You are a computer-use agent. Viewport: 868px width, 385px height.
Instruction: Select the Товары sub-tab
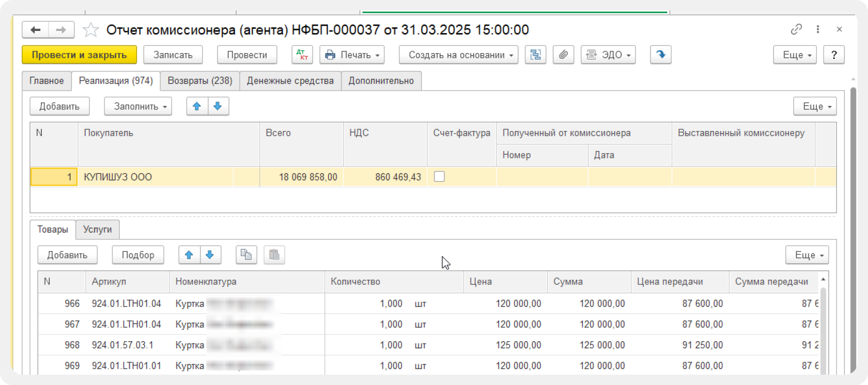pyautogui.click(x=53, y=230)
